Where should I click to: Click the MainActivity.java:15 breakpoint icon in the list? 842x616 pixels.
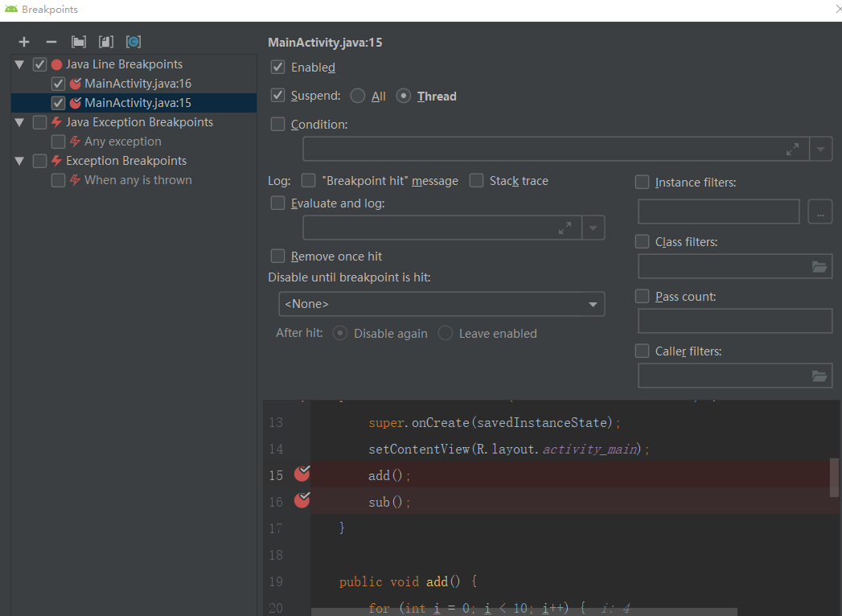click(x=76, y=103)
